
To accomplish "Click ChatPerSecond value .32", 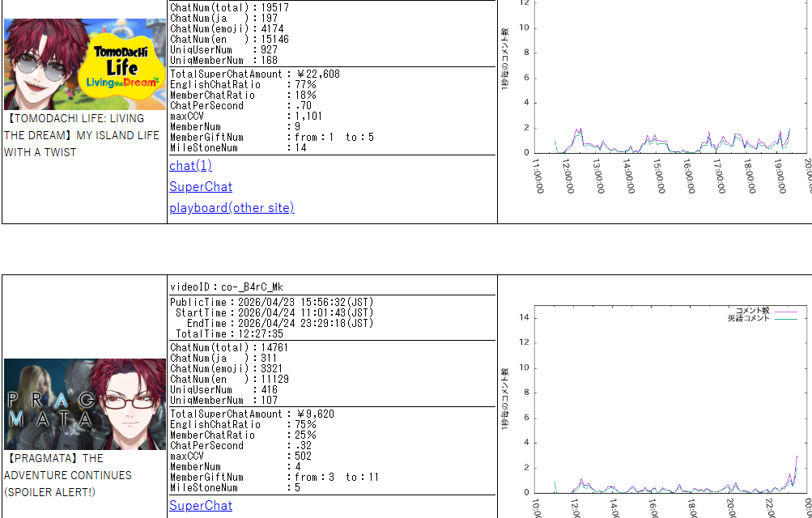I will 304,445.
